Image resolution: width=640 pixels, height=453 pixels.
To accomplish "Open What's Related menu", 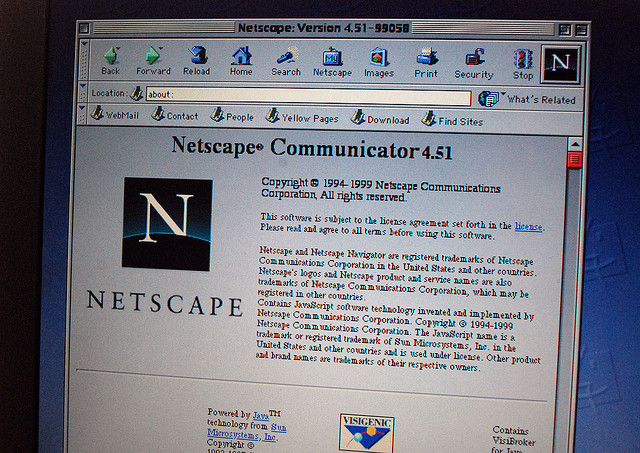I will (527, 99).
